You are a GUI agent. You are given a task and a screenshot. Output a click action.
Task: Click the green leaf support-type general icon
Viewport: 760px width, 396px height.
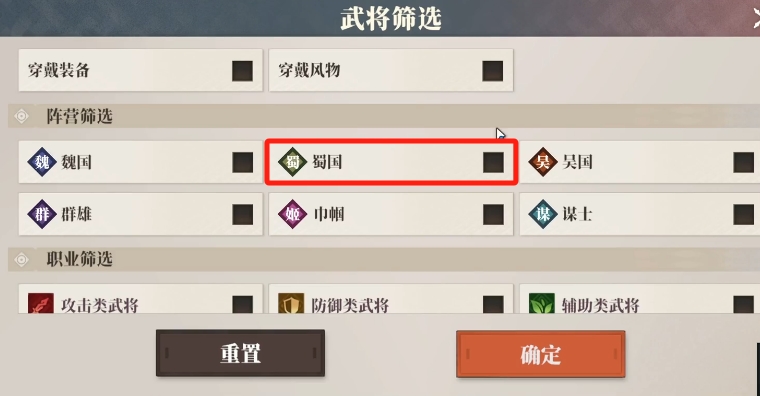pos(542,303)
